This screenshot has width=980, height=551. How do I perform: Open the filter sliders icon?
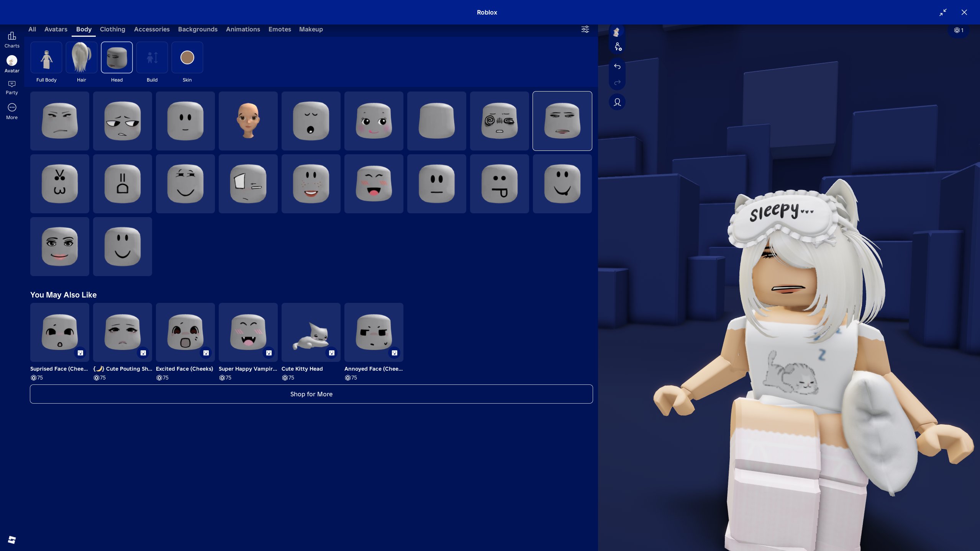(x=585, y=29)
